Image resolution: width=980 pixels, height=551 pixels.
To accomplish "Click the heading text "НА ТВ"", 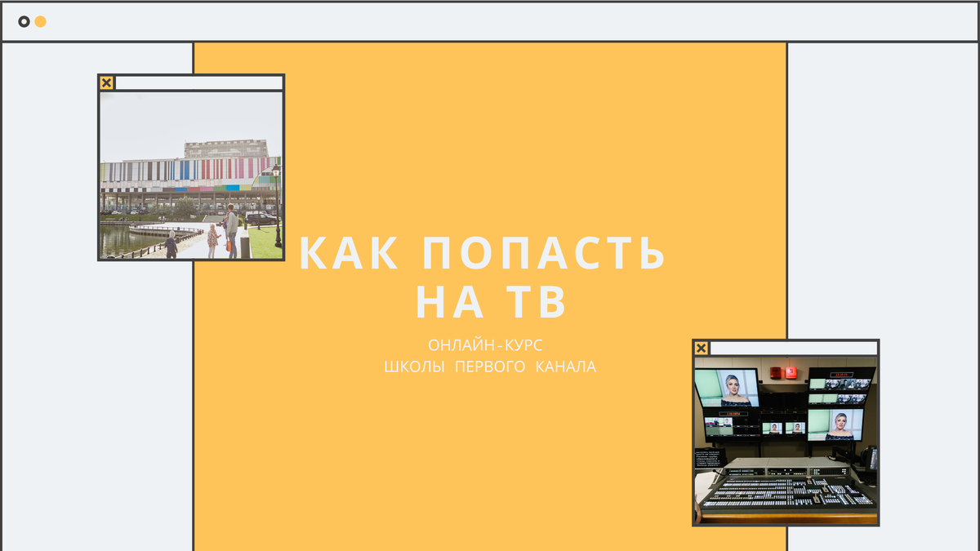I will pos(491,301).
